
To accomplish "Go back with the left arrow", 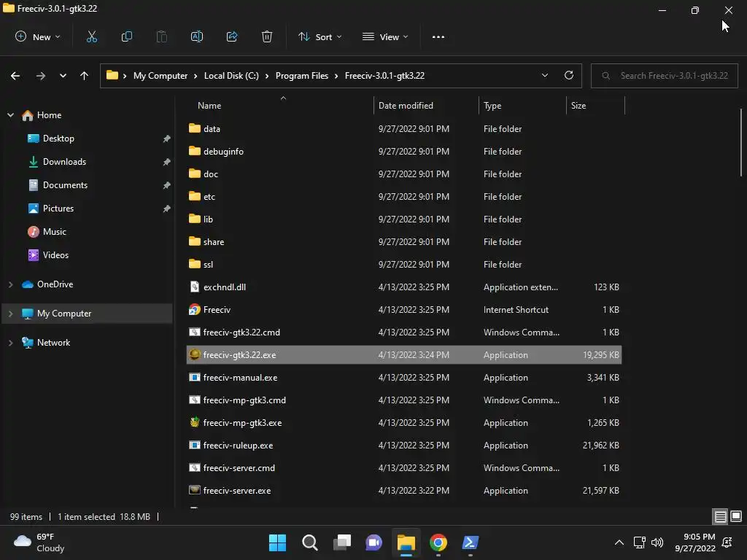I will point(15,76).
